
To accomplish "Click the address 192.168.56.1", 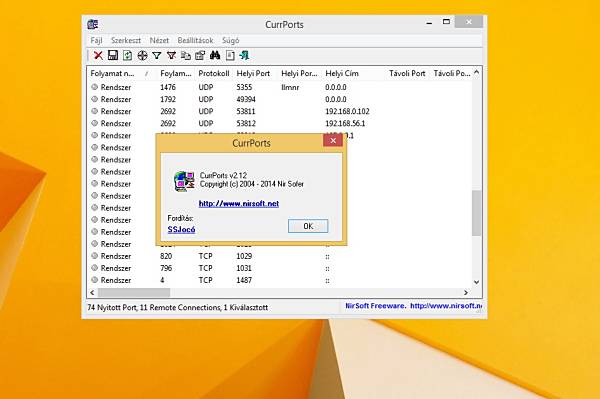I will coord(345,124).
